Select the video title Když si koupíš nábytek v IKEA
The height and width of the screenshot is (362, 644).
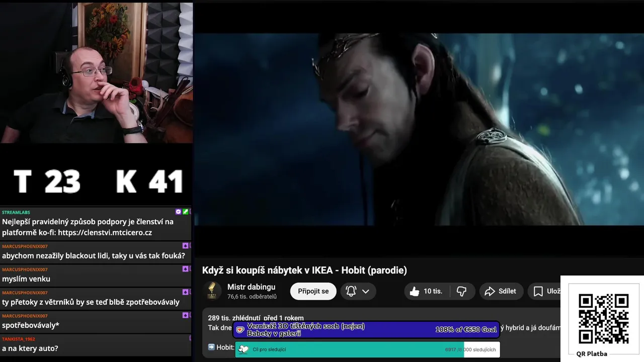coord(304,270)
